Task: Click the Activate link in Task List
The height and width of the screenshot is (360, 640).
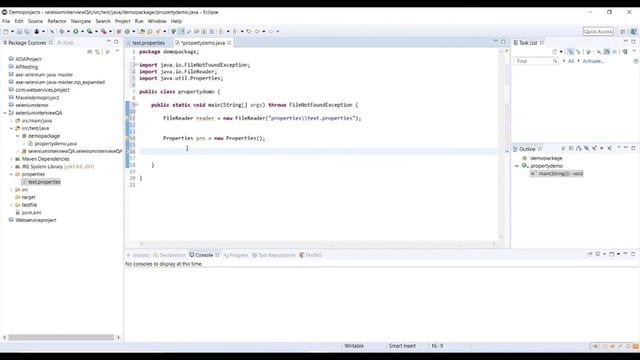Action: (x=593, y=61)
